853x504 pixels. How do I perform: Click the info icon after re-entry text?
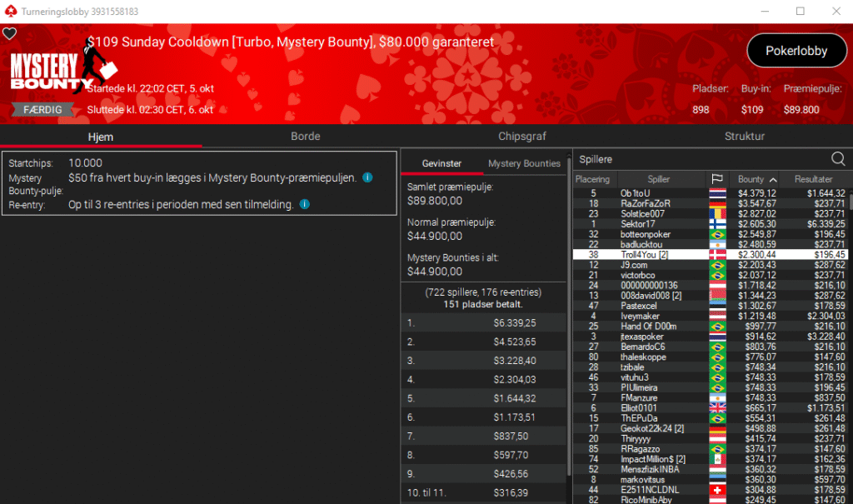pyautogui.click(x=304, y=204)
